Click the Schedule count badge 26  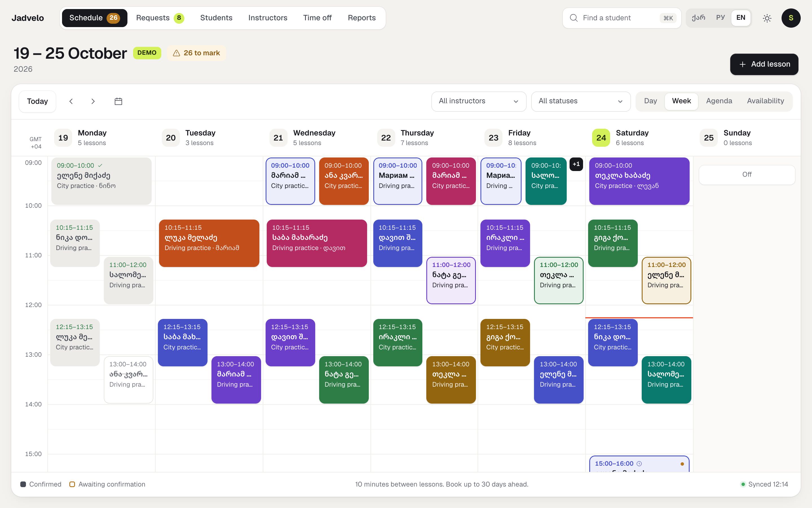pyautogui.click(x=113, y=18)
